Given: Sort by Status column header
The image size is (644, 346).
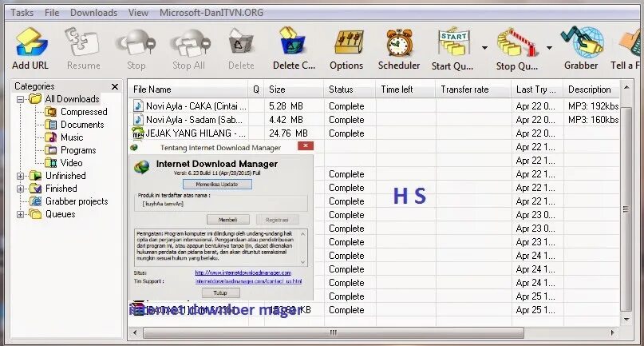Looking at the screenshot, I should click(350, 89).
